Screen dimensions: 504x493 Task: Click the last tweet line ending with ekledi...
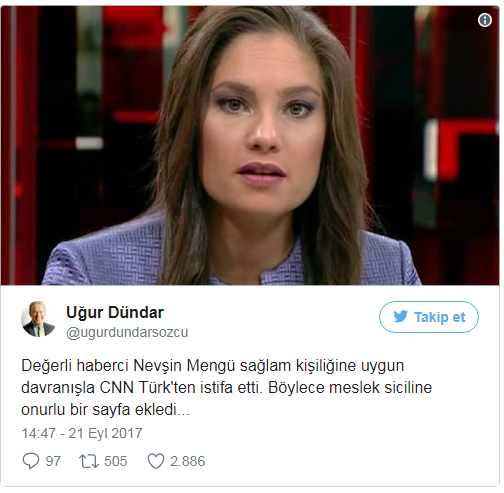point(105,410)
